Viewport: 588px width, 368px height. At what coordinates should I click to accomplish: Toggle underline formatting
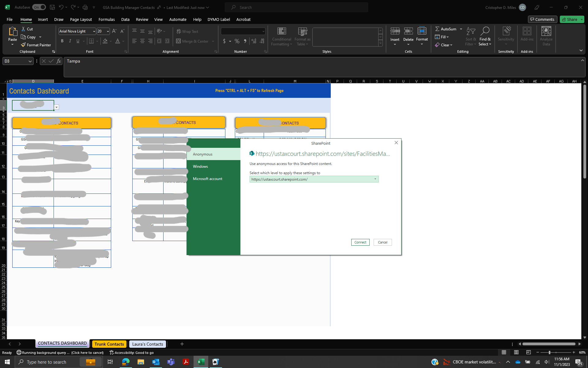click(x=77, y=41)
